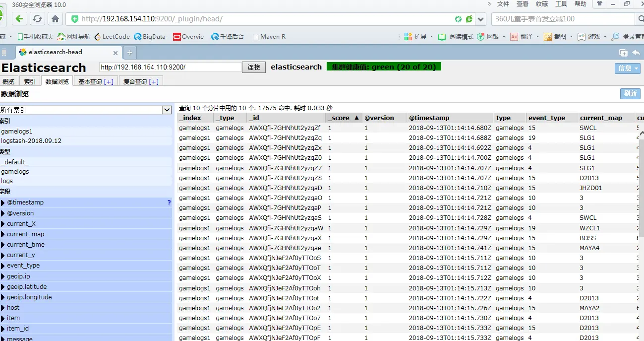Switch to the 概览 tab
Screen dimensions: 644x341
8,81
